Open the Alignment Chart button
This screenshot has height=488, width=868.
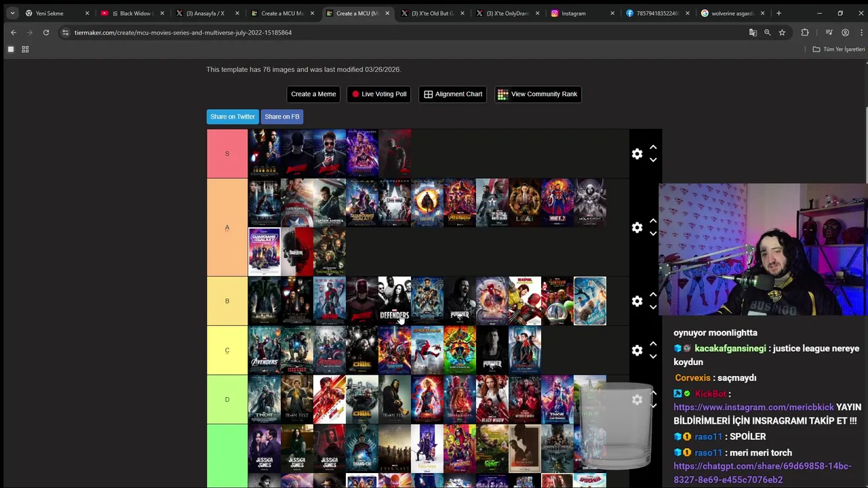coord(453,94)
